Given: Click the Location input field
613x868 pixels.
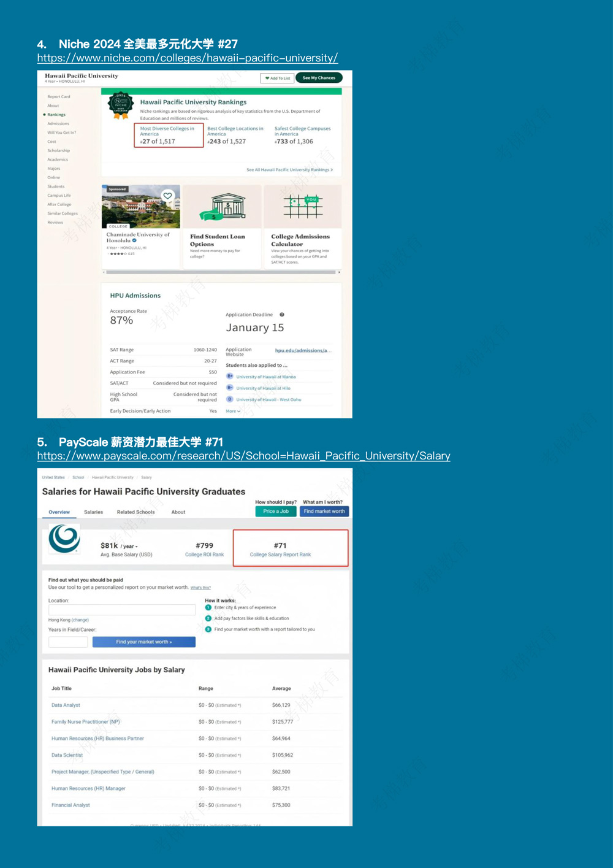Looking at the screenshot, I should (x=122, y=610).
